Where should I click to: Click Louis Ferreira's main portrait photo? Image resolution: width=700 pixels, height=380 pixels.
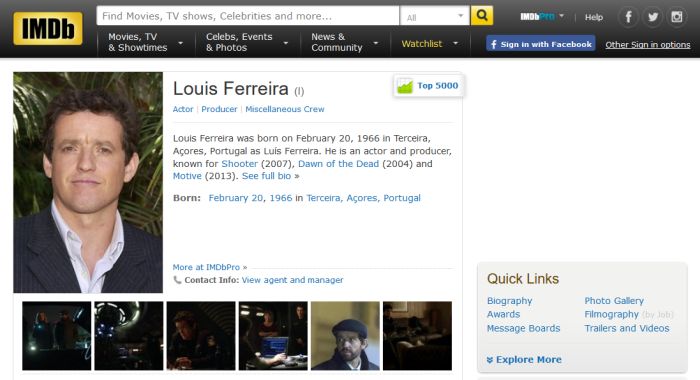point(88,182)
